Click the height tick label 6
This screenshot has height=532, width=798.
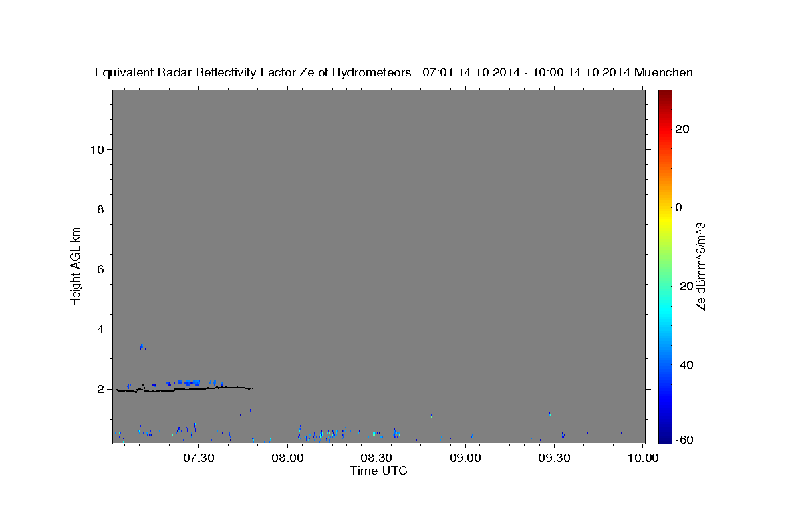[101, 269]
